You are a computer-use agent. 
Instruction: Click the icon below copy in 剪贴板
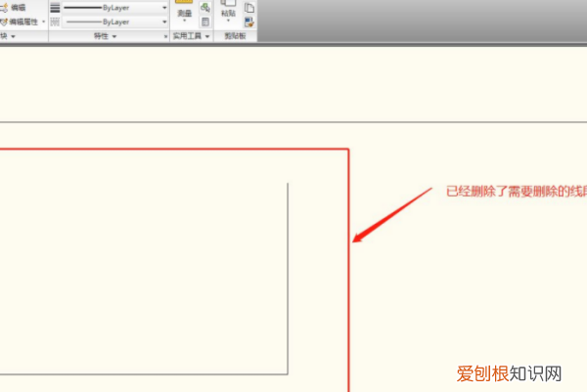click(249, 21)
